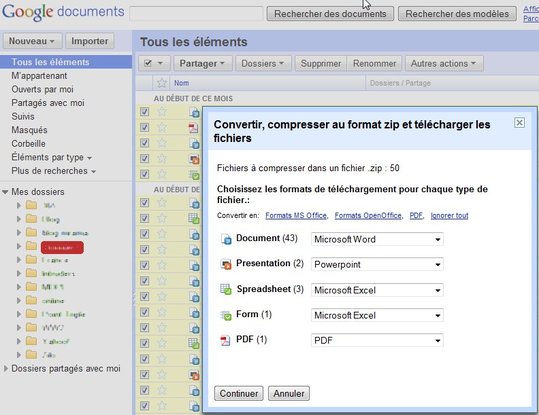Open the Autres actions menu
This screenshot has height=415, width=539.
[444, 64]
